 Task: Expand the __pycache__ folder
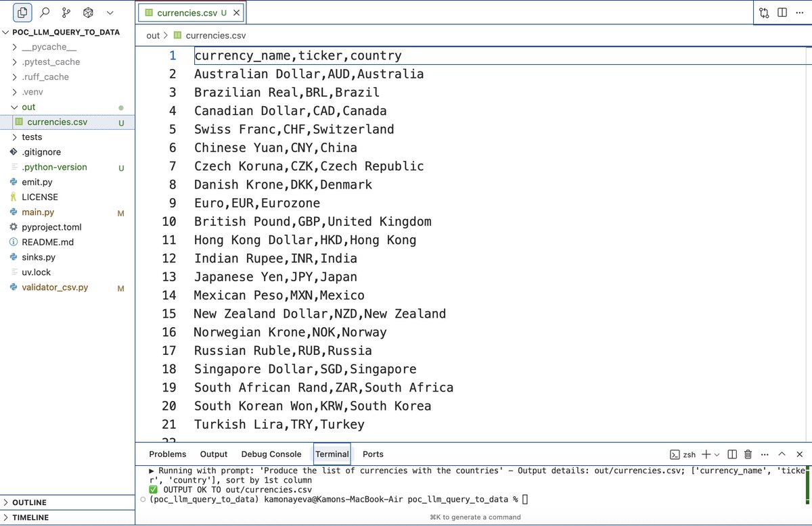49,47
